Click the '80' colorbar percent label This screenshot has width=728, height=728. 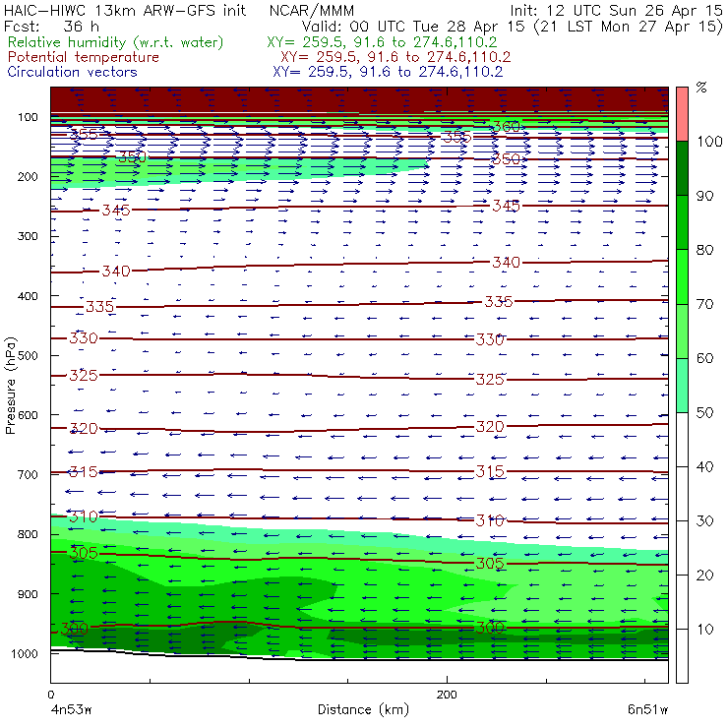[704, 250]
